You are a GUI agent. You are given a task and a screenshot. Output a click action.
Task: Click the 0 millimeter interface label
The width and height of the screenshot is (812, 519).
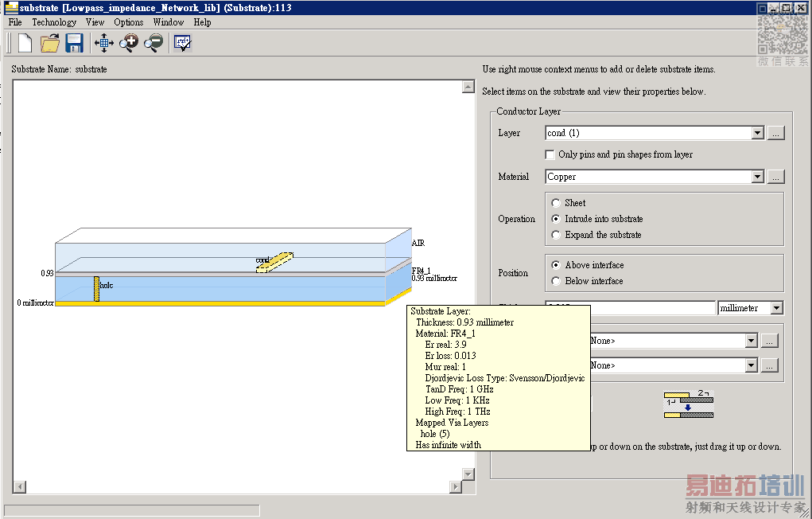[x=35, y=302]
